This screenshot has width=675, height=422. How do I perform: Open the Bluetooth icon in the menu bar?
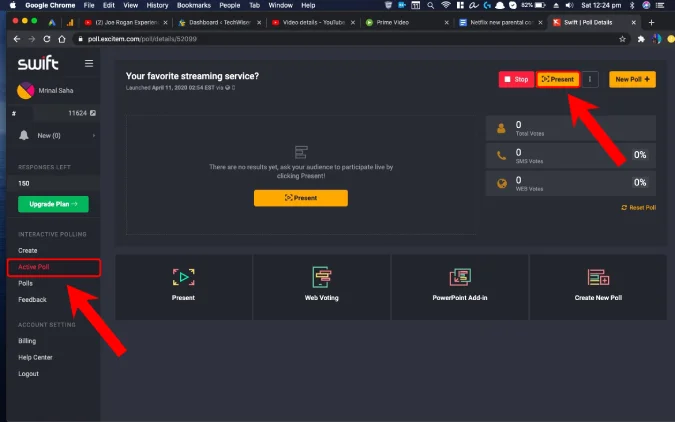632,5
